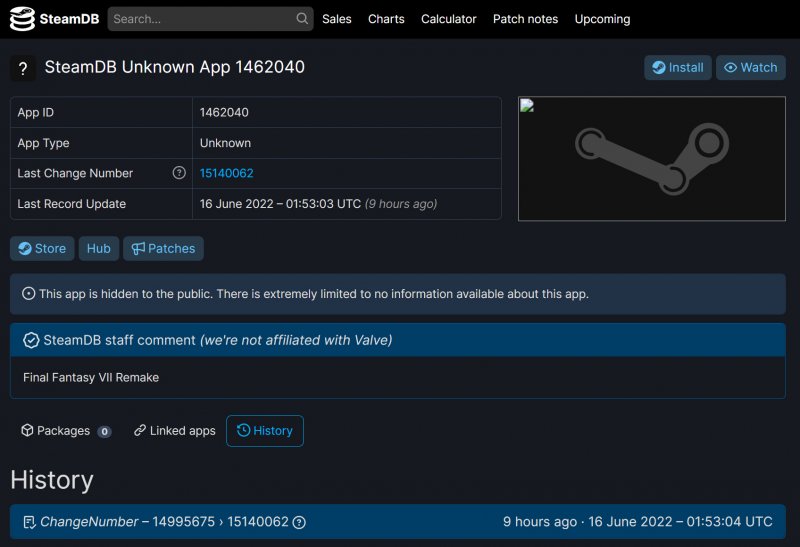The image size is (800, 547).
Task: Click the help icon after ChangeNumber 15140062
Action: 299,522
